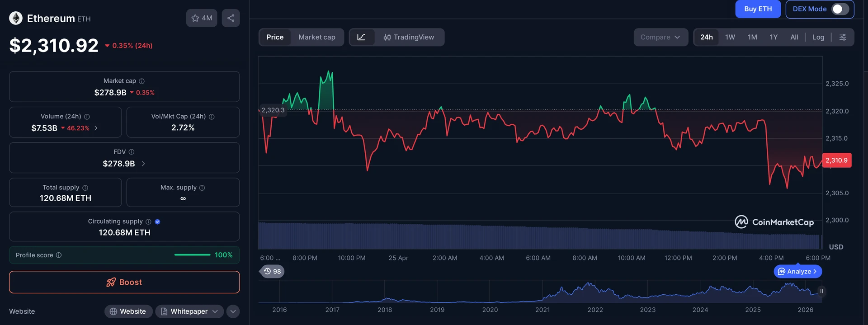Click the 2,310.9 current price label
The image size is (868, 325).
837,160
